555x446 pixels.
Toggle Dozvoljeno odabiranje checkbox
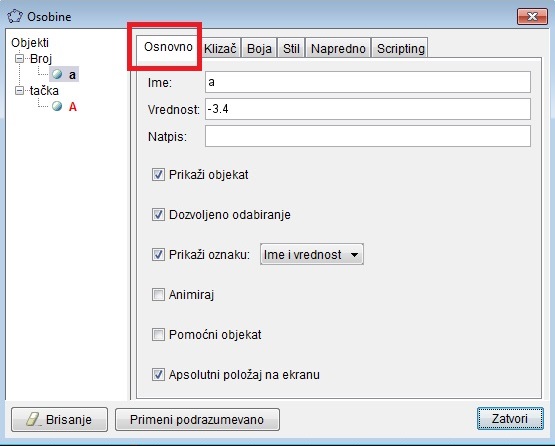click(x=158, y=215)
